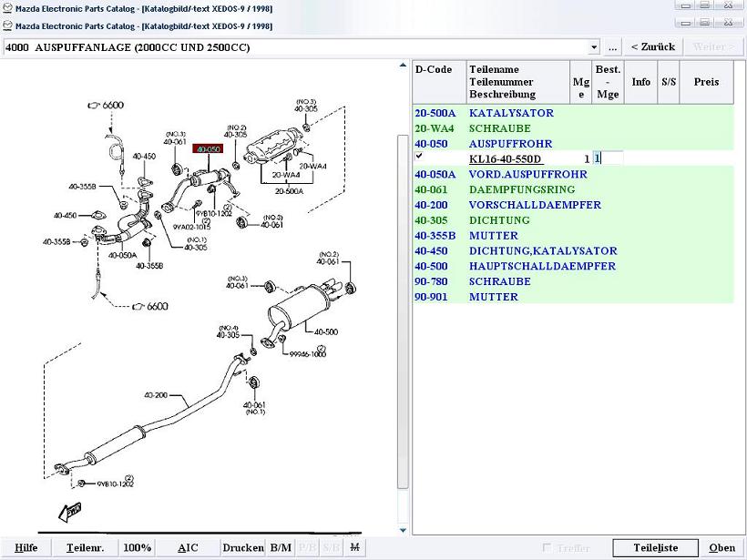Click the highlighted 40-050 callout in diagram
The image size is (747, 560).
(209, 148)
